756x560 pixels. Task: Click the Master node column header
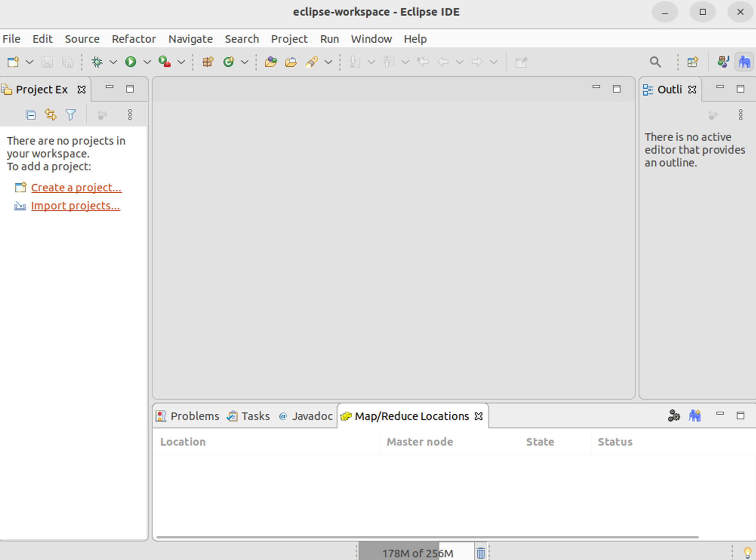[450, 442]
